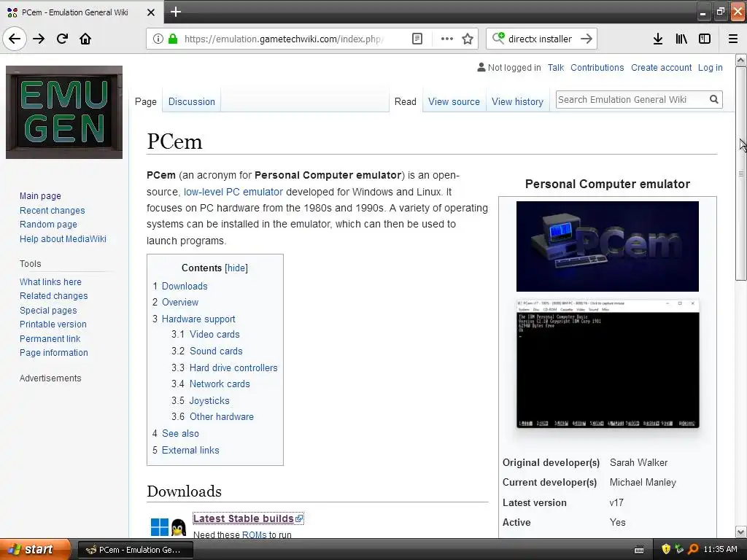Viewport: 747px width, 560px height.
Task: Open the library bookmarks icon
Action: [x=681, y=39]
